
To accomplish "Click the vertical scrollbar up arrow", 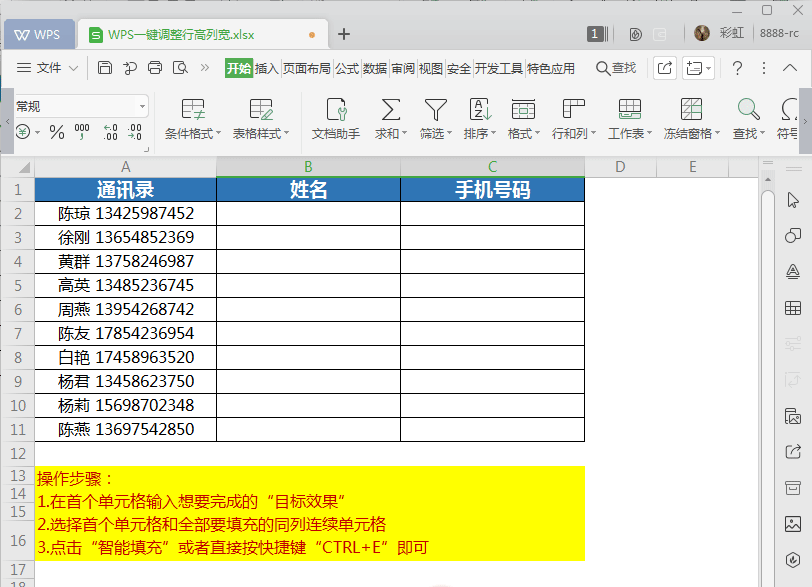I will (x=768, y=180).
